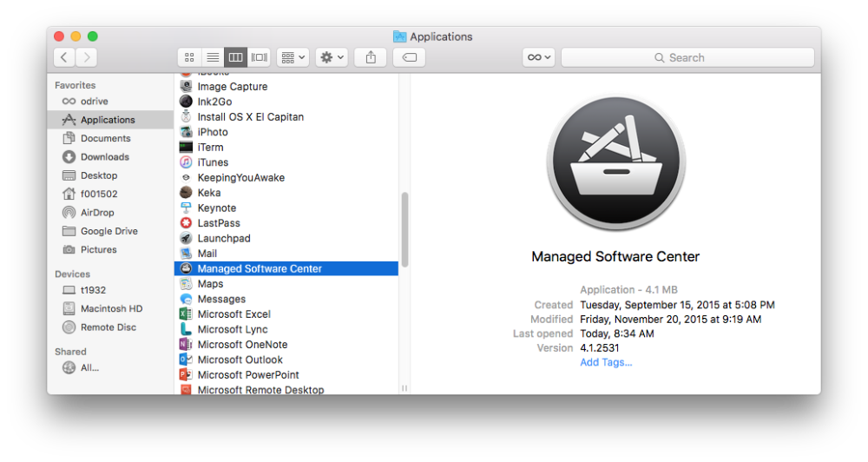Image resolution: width=868 pixels, height=462 pixels.
Task: Select All... under Shared
Action: (110, 367)
